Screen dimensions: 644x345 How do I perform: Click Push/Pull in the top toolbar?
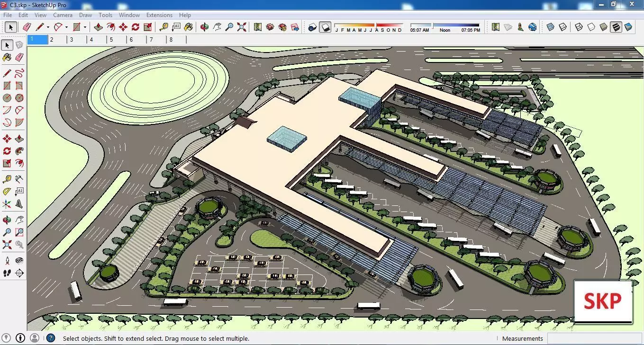pos(99,27)
